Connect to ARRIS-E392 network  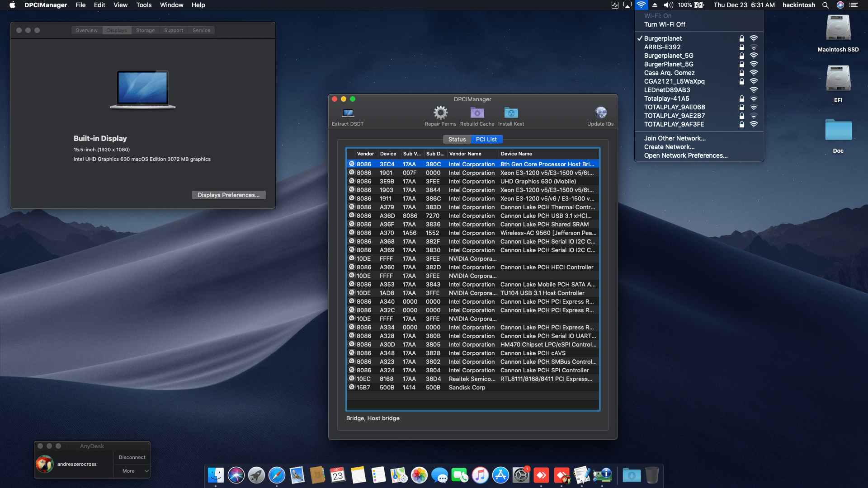tap(699, 47)
